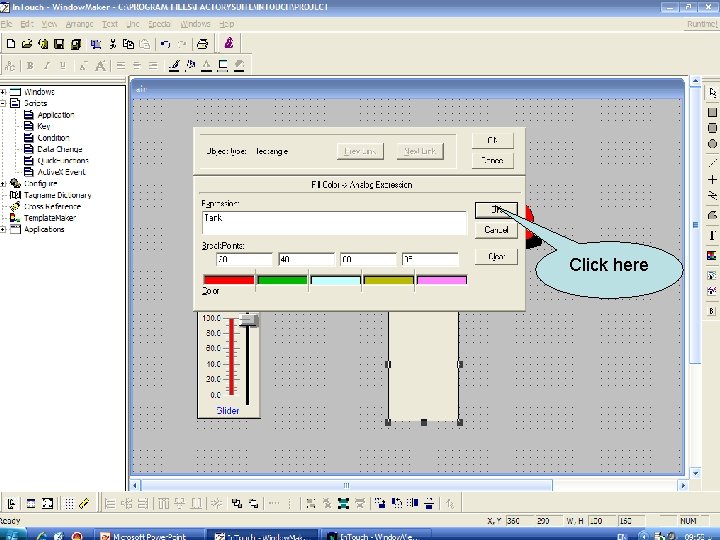Click the Copy toolbar icon
Screen dimensions: 720x540
[x=129, y=44]
